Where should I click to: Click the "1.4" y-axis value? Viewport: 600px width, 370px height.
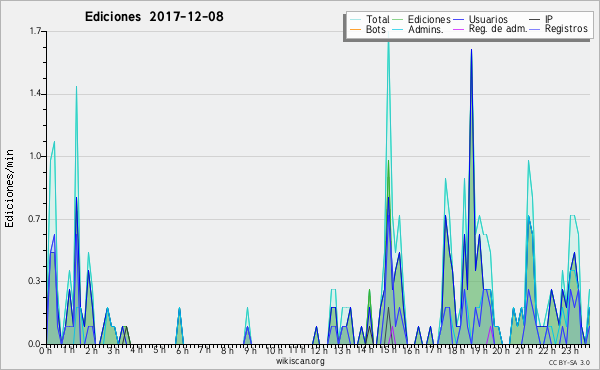pyautogui.click(x=35, y=94)
